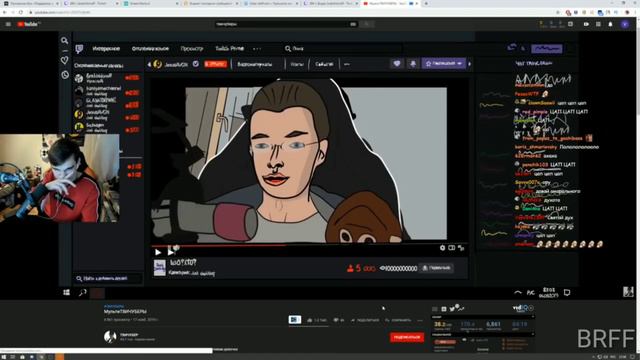640x360 pixels.
Task: Click the share button beside the view count
Action: tap(436, 268)
